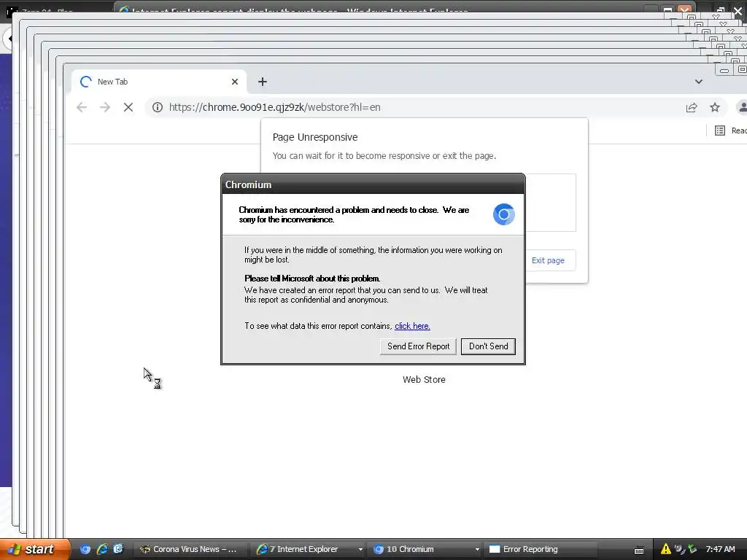Image resolution: width=747 pixels, height=560 pixels.
Task: Expand the Chromium taskbar group arrow
Action: 477,550
